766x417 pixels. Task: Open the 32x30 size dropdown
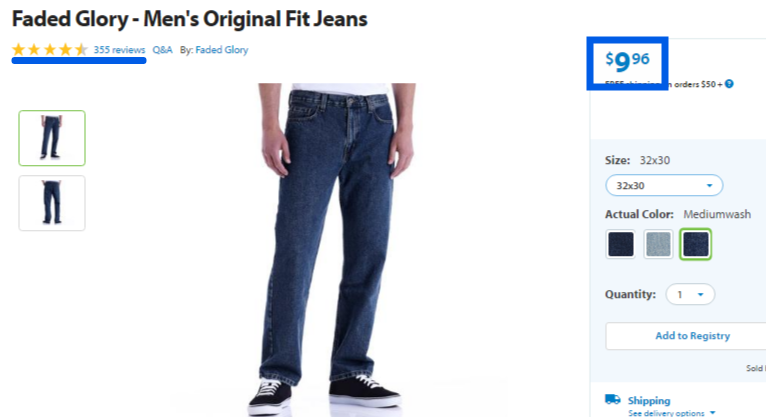click(664, 186)
